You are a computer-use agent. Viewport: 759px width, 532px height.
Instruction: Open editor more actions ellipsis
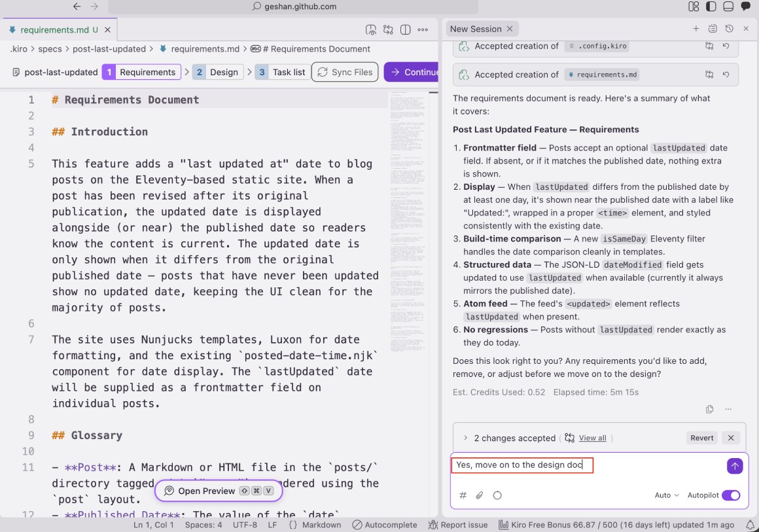click(423, 29)
